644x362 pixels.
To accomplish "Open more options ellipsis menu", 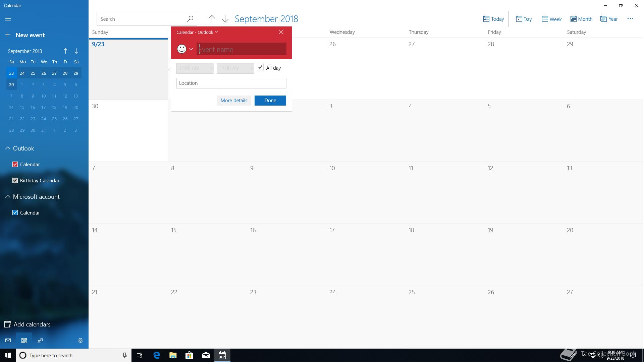I will pos(630,19).
